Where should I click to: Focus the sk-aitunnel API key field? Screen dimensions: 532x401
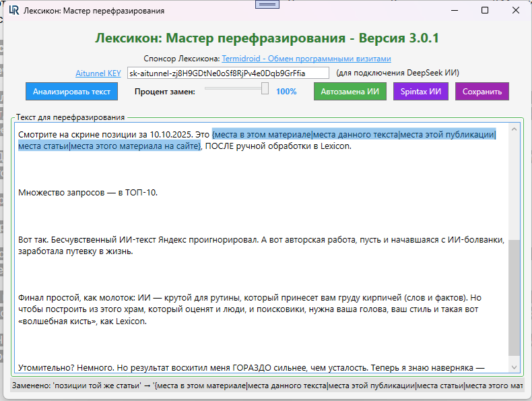click(228, 73)
